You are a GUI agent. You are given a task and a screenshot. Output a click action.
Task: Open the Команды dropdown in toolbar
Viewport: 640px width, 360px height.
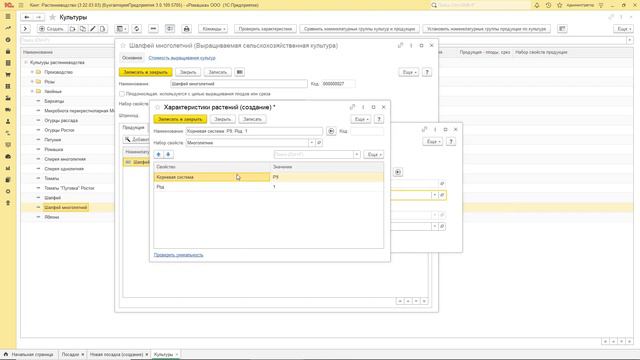(213, 29)
